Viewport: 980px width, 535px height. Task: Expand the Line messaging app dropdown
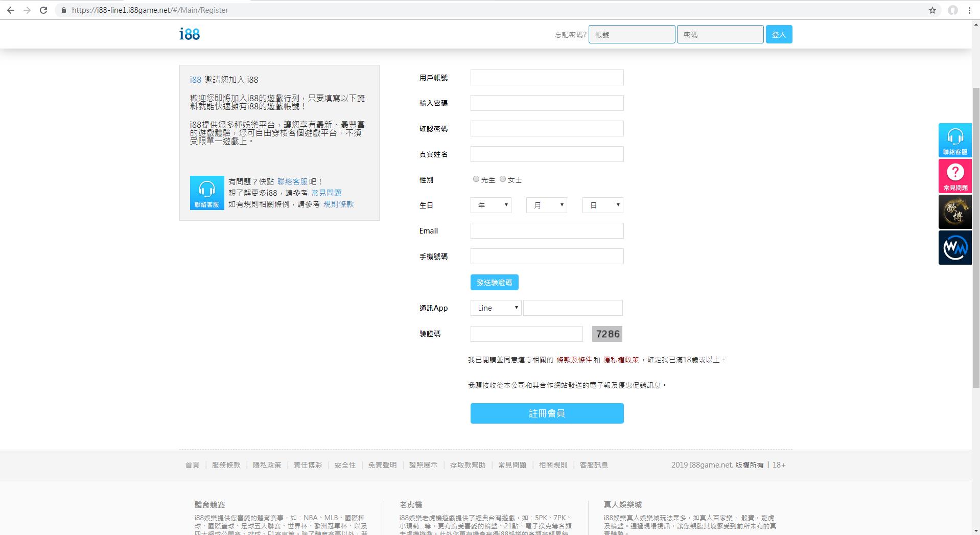pyautogui.click(x=496, y=308)
